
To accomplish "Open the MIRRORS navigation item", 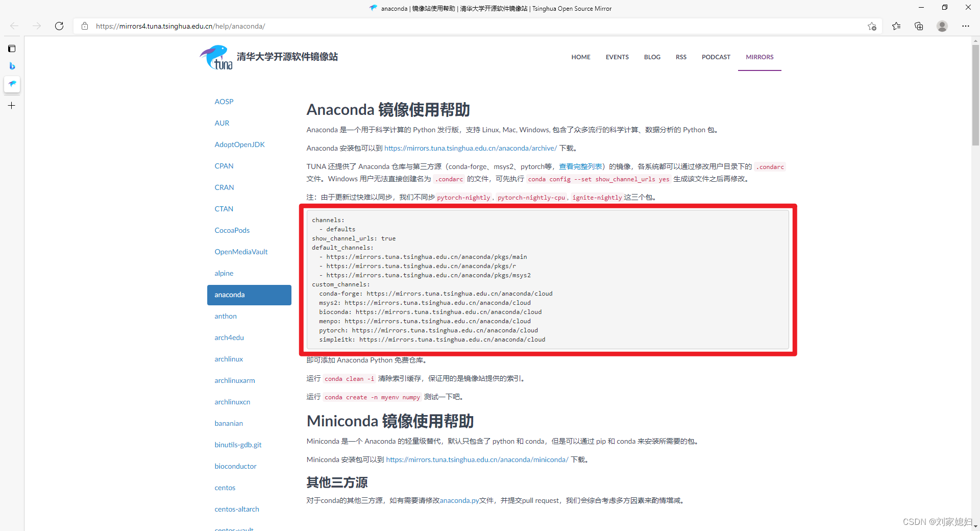I will point(759,57).
